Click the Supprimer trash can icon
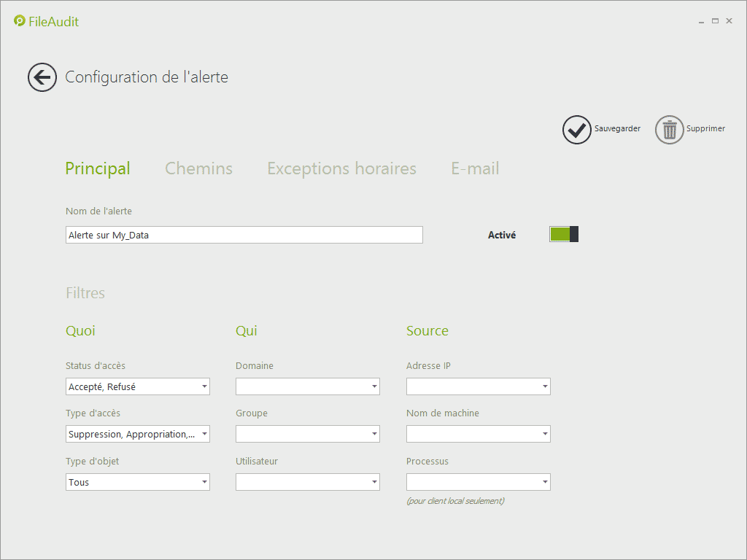The width and height of the screenshot is (747, 560). coord(669,130)
